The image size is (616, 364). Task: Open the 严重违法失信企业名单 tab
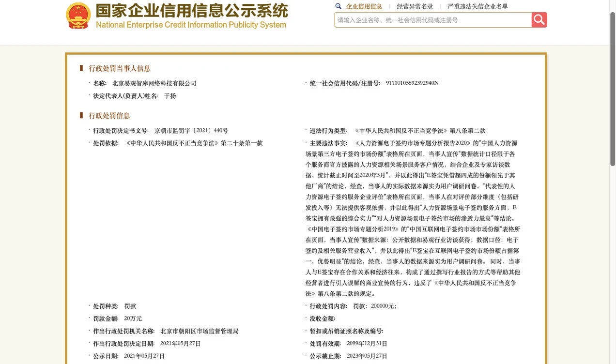(x=477, y=6)
